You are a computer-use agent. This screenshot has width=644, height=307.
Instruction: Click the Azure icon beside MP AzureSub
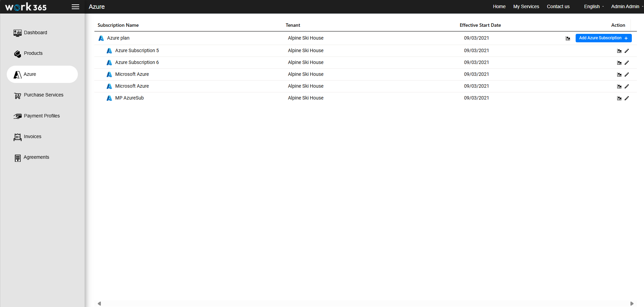(109, 98)
